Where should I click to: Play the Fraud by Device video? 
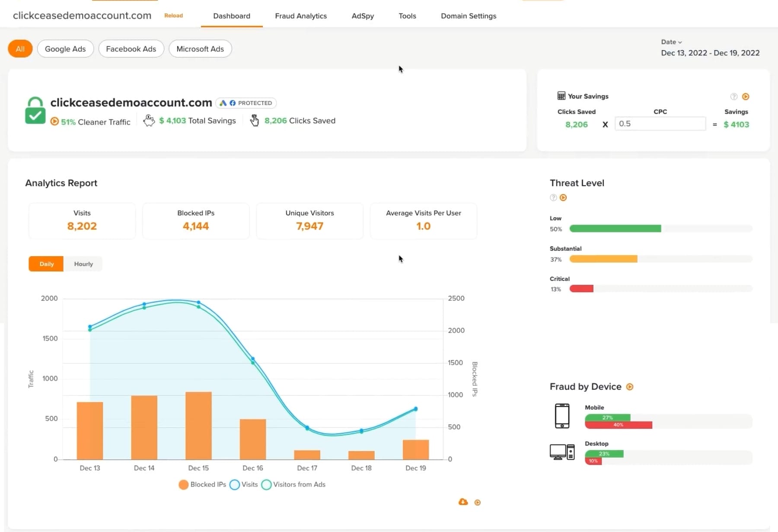630,387
